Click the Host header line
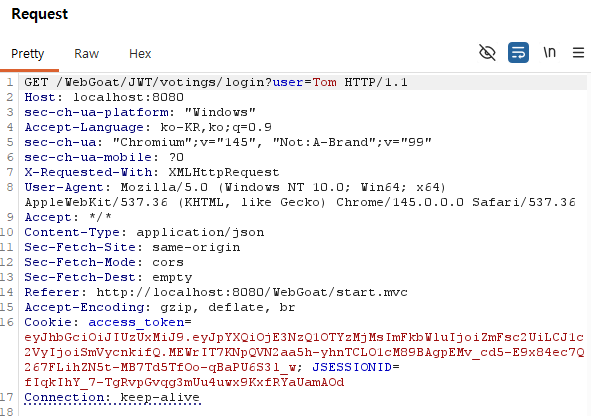The image size is (591, 416). point(104,97)
